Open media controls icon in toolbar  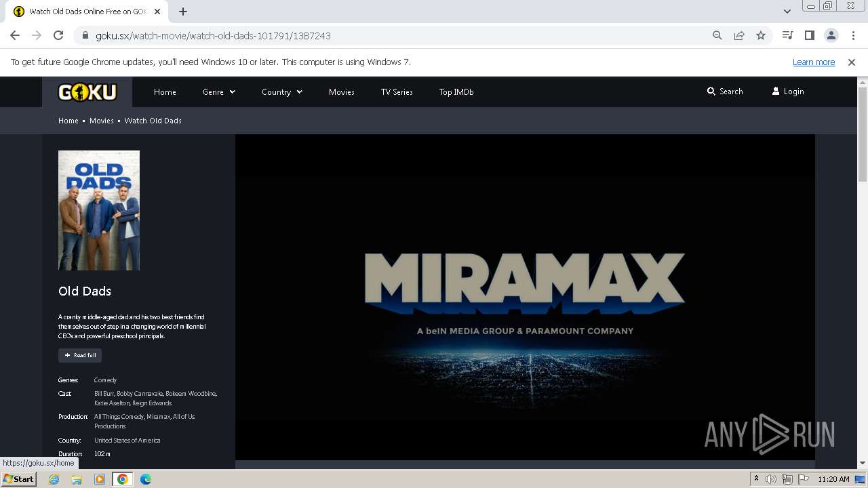point(787,35)
